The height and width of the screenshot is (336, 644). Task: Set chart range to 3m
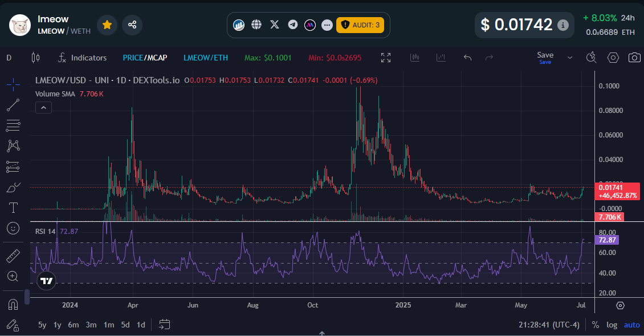[x=91, y=325]
